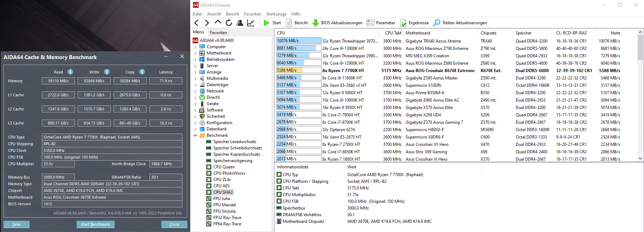Click the line graph icon in the toolbar
The image size is (644, 232).
click(251, 23)
